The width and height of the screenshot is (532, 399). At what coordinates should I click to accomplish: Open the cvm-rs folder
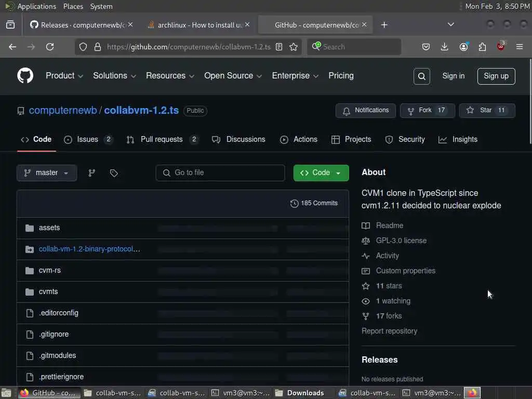(x=49, y=270)
